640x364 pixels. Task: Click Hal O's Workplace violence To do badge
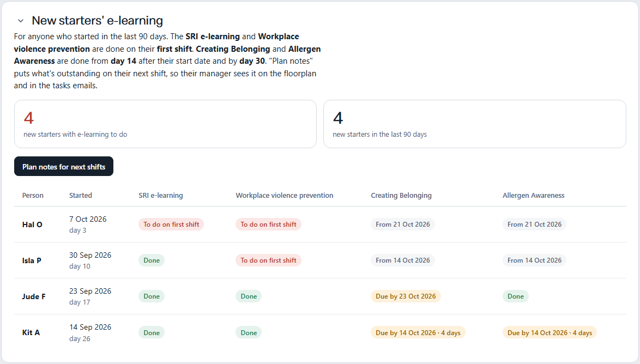[268, 225]
